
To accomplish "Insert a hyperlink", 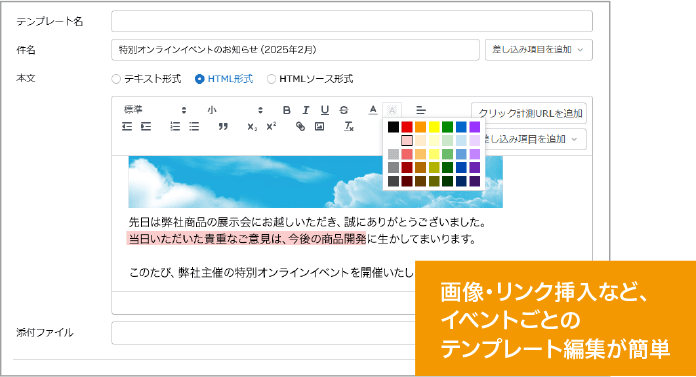I will tap(301, 127).
